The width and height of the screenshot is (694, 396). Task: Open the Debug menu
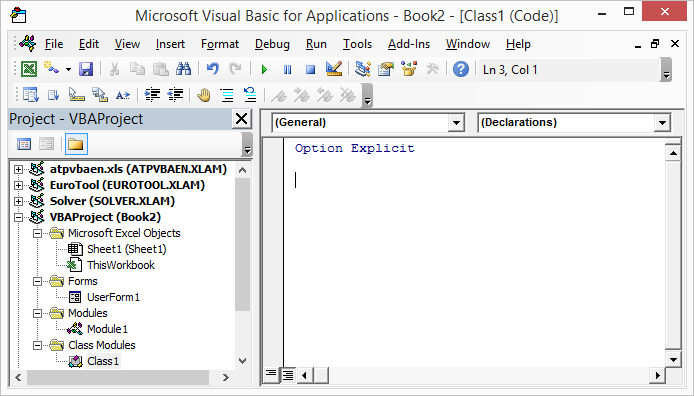click(x=272, y=44)
